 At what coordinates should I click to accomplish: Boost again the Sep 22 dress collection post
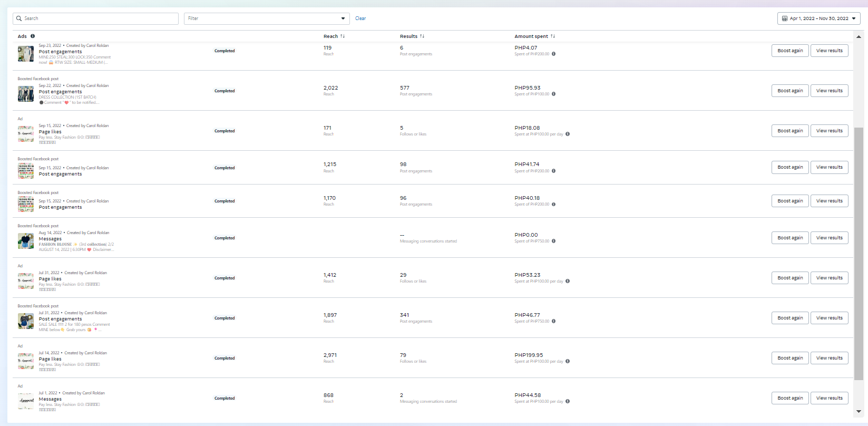[x=790, y=91]
